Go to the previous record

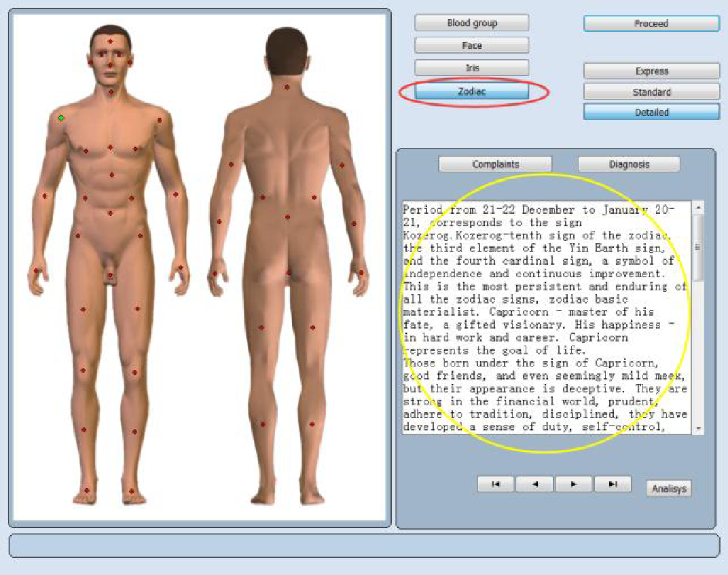coord(535,484)
